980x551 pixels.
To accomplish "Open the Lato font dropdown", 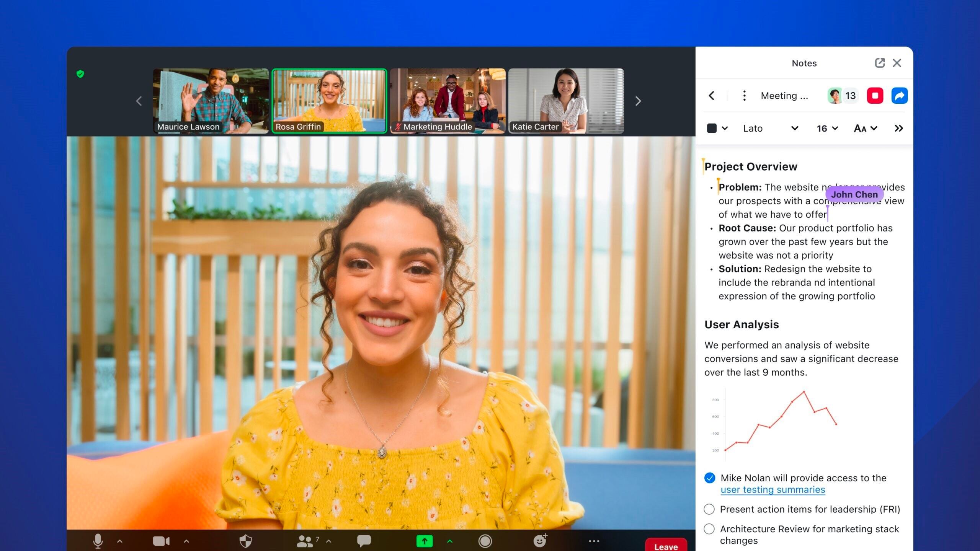I will [x=769, y=128].
